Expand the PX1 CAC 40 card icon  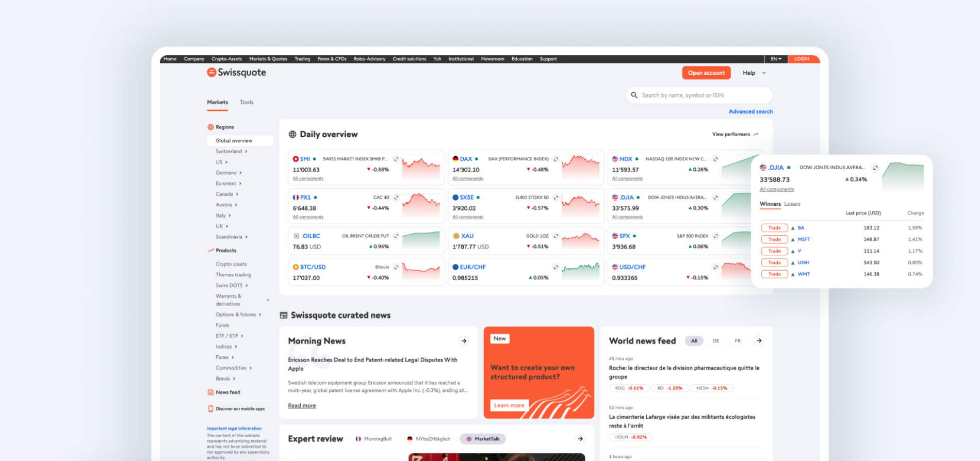point(396,197)
